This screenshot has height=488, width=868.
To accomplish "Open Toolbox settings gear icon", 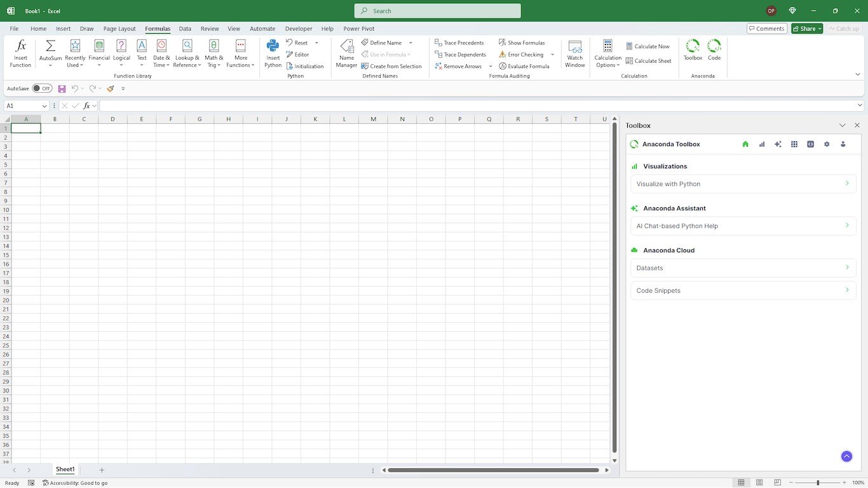I will tap(827, 144).
